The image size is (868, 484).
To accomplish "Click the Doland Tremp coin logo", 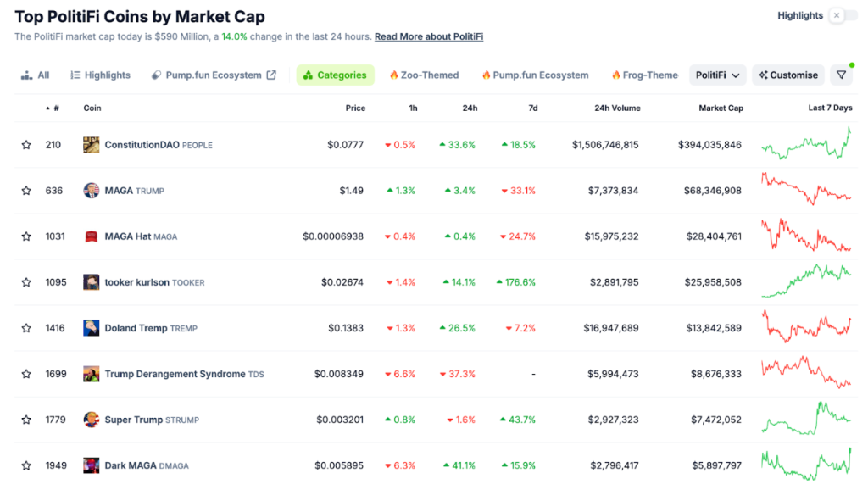I will pyautogui.click(x=92, y=328).
